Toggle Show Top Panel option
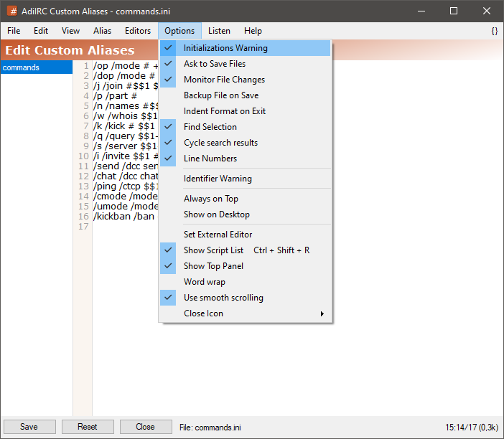504x439 pixels. (x=246, y=266)
